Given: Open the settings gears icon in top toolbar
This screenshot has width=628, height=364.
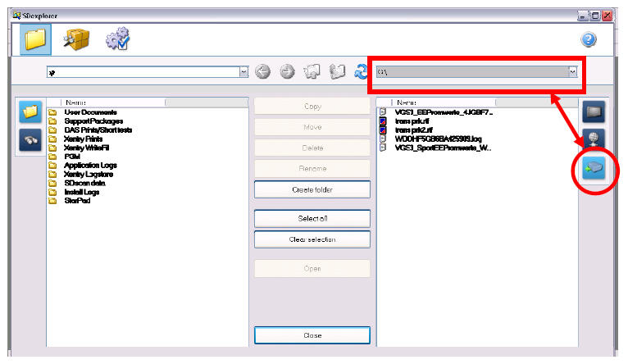Looking at the screenshot, I should click(x=119, y=39).
